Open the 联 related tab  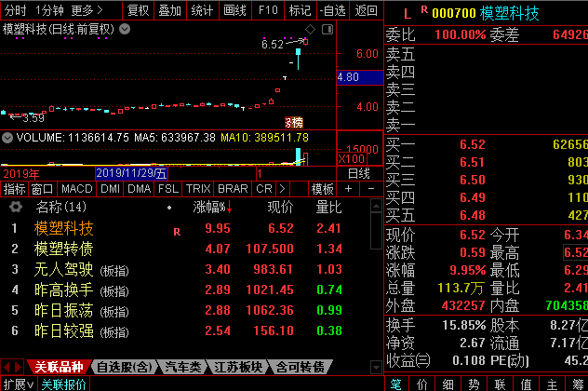(x=500, y=384)
